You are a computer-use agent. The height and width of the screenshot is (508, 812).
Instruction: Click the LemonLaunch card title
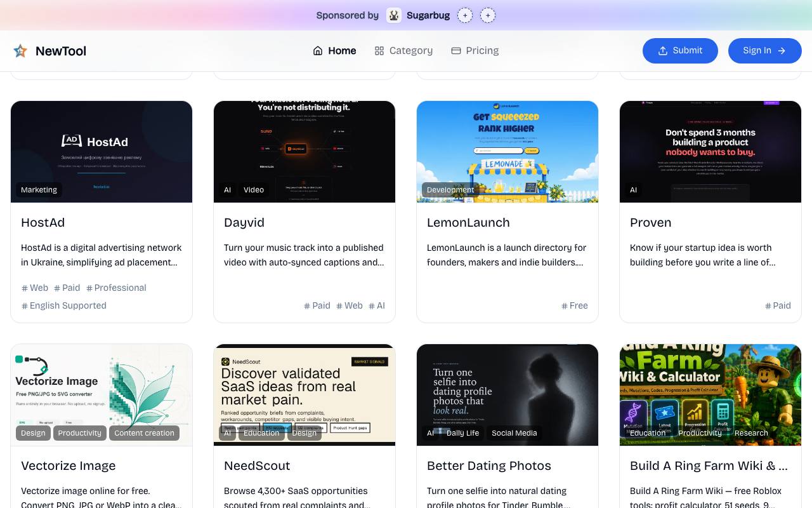(x=468, y=223)
